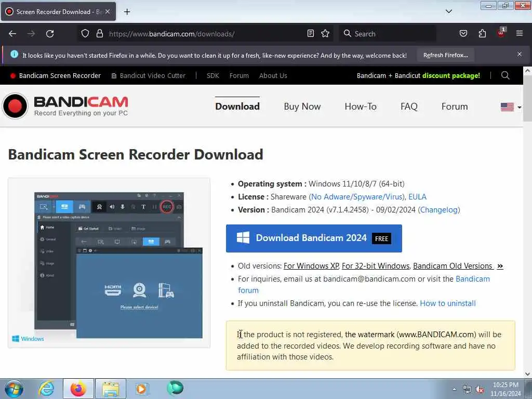Save page to Pocket icon

pos(463,34)
